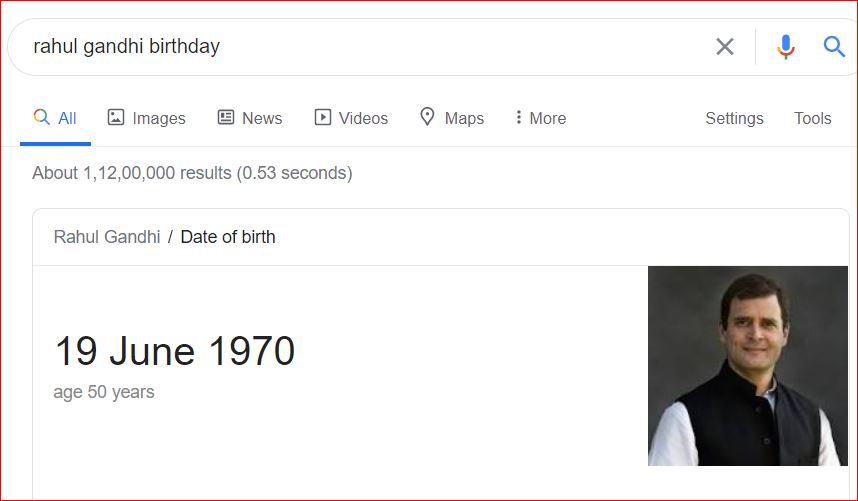Click the Videos play icon
The image size is (858, 501).
[322, 117]
